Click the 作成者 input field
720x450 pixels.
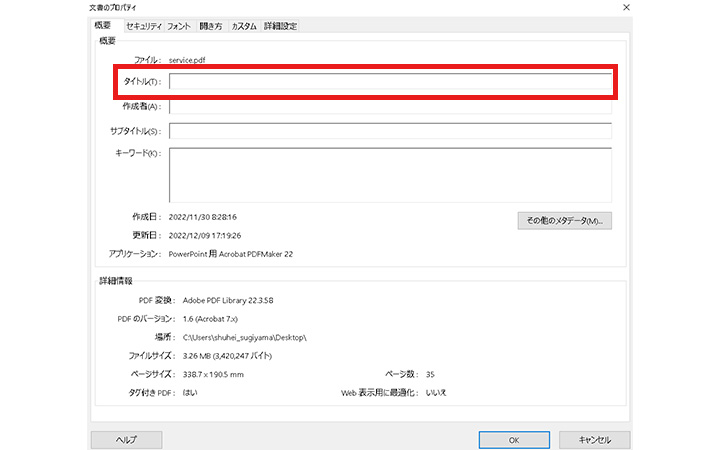390,107
